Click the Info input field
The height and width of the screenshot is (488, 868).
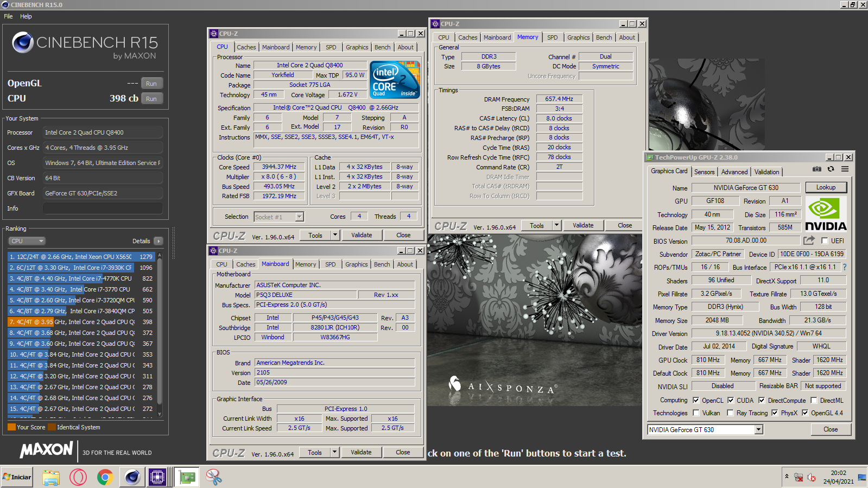pos(103,208)
